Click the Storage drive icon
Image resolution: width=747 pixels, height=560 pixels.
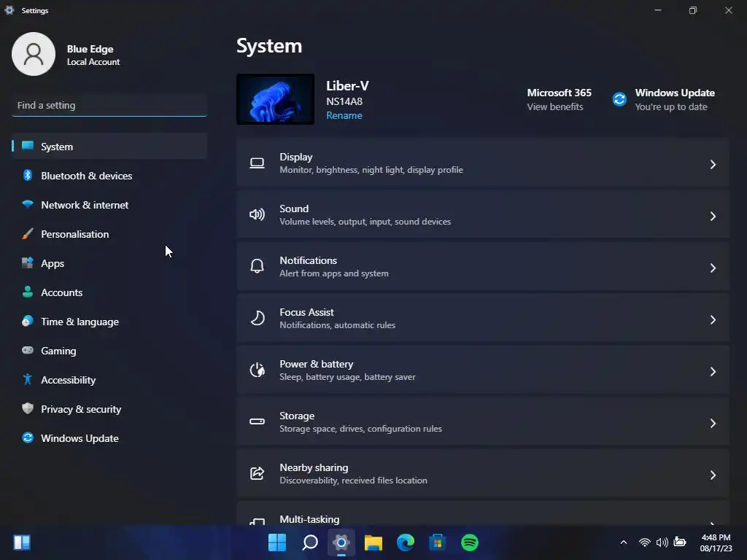(x=258, y=421)
